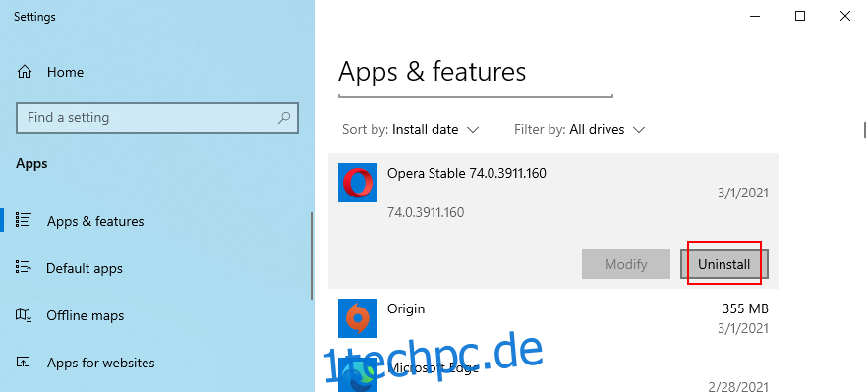Viewport: 868px width, 392px height.
Task: Click the Settings window title
Action: coord(34,17)
